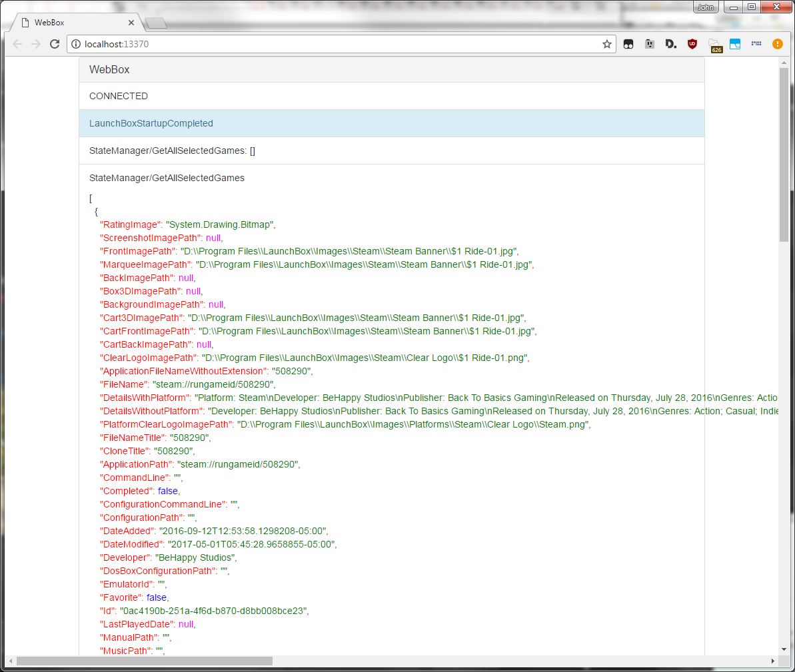
Task: Click the "DateModified" timestamp value
Action: click(x=251, y=544)
